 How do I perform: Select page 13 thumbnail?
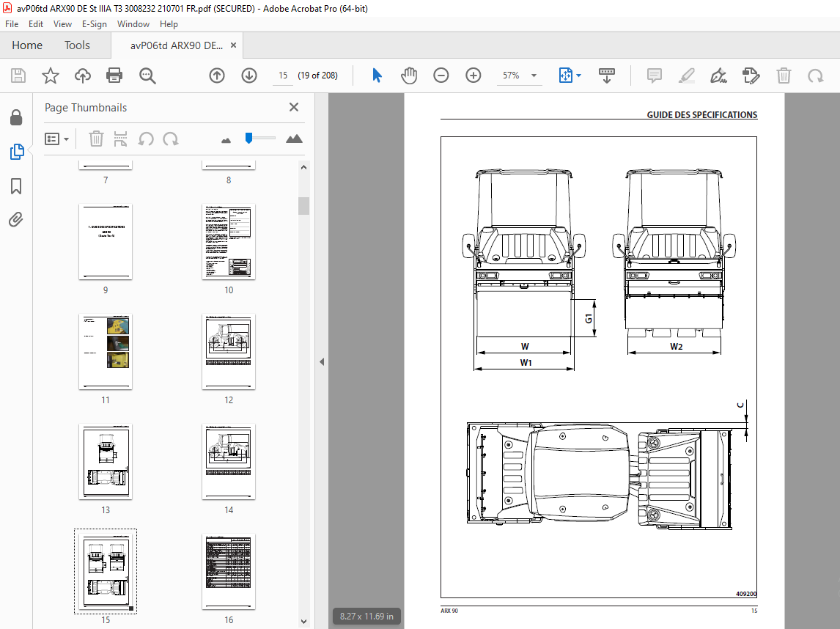tap(106, 462)
